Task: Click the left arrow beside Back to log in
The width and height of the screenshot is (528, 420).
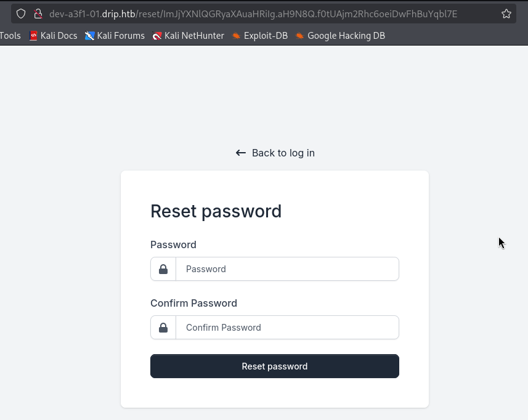Action: click(241, 153)
